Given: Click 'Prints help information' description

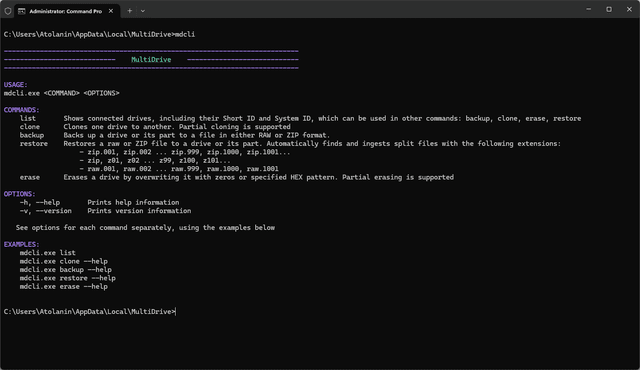Looking at the screenshot, I should pyautogui.click(x=133, y=202).
